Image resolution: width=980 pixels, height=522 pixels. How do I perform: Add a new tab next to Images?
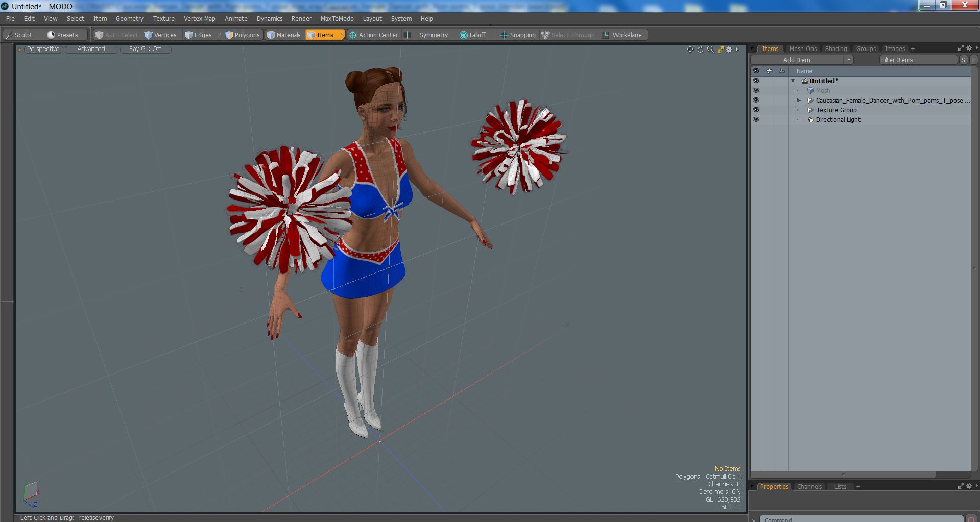pos(913,49)
